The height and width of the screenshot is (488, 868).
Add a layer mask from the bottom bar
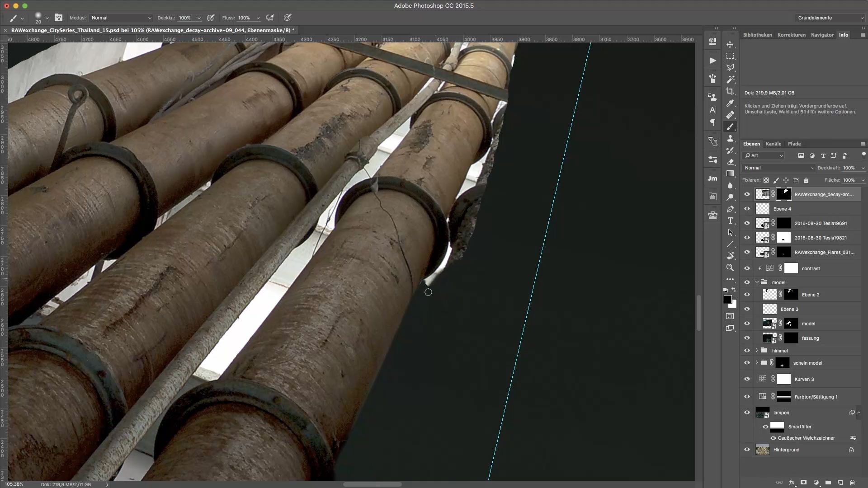[x=803, y=483]
